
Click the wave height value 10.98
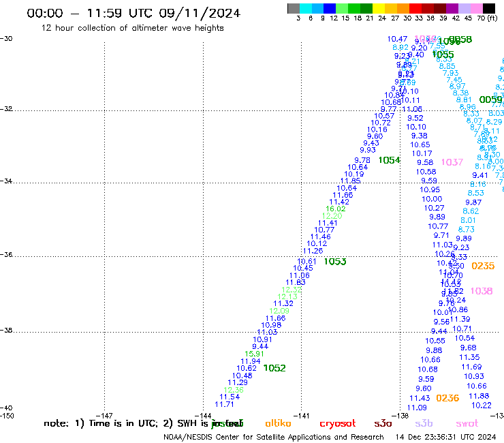(271, 325)
